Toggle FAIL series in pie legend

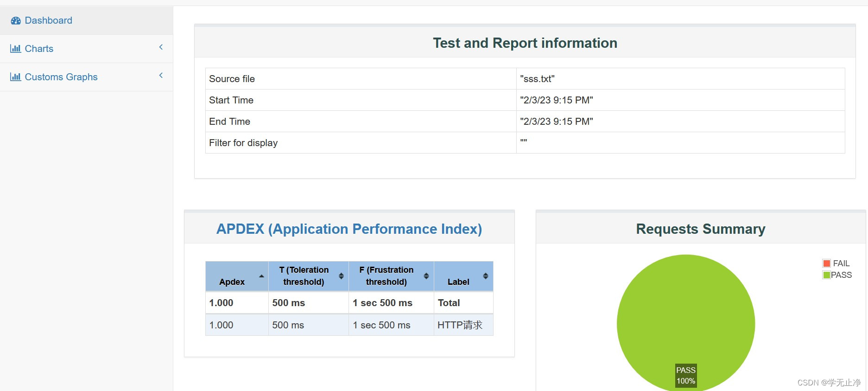(841, 263)
